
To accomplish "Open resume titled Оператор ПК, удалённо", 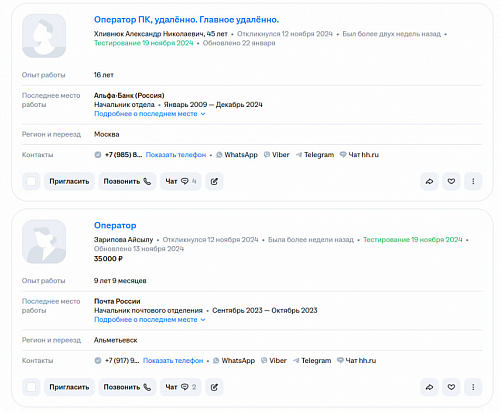I will [x=186, y=20].
